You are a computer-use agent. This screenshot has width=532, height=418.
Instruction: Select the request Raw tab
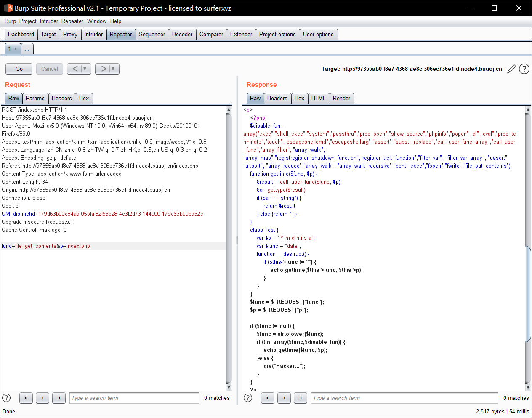point(13,98)
